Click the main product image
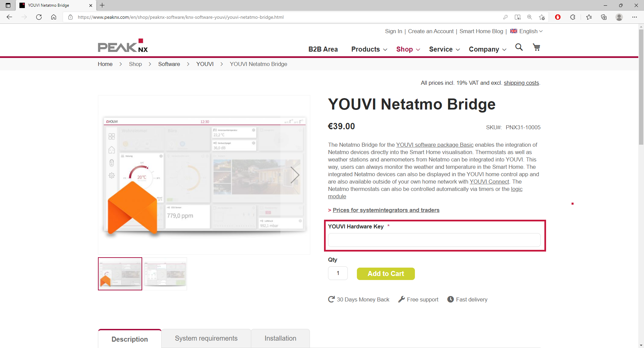The image size is (644, 348). coord(204,175)
